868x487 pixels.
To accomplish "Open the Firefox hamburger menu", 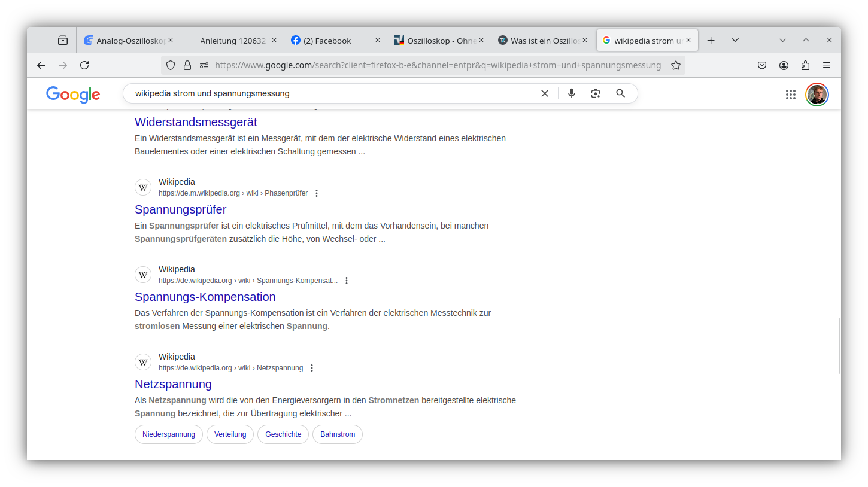I will 827,65.
